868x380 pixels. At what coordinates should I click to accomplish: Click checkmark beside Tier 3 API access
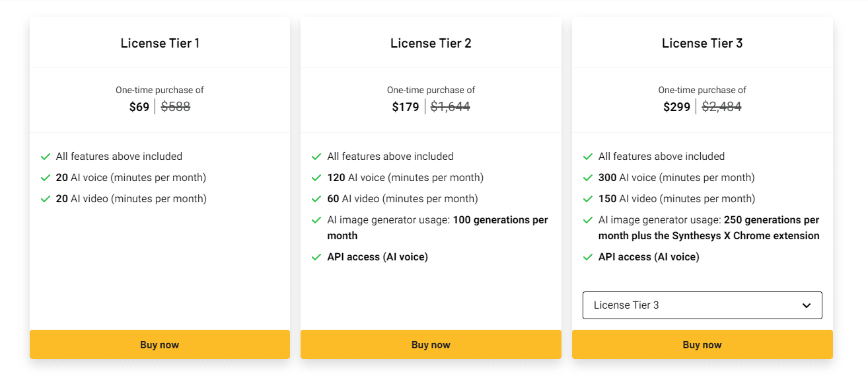tap(588, 257)
